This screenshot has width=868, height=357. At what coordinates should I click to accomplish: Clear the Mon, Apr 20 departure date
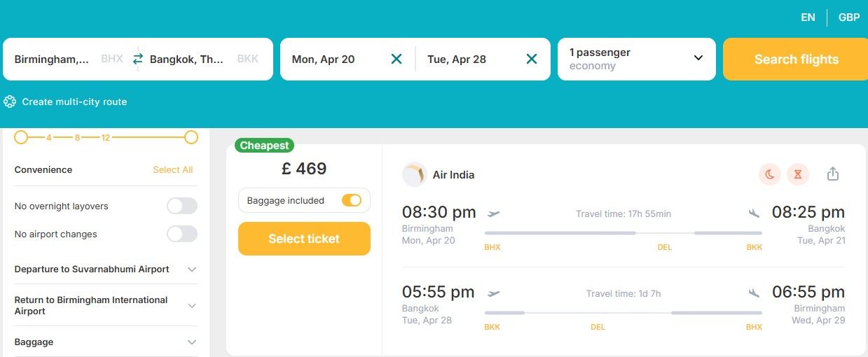(397, 59)
